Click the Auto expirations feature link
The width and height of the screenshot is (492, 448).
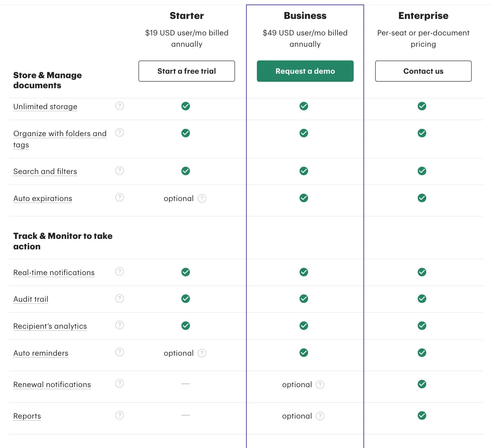43,199
